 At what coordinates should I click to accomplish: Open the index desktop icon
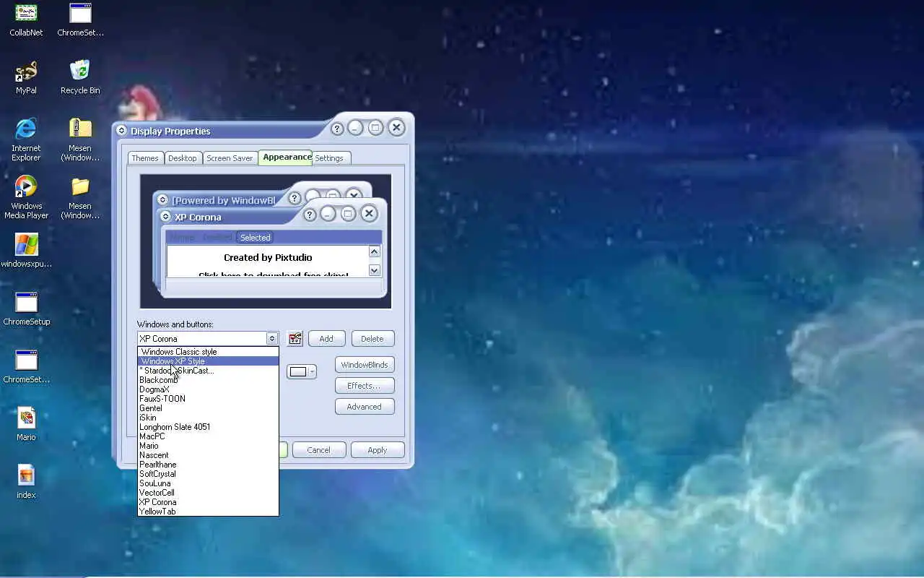point(26,483)
